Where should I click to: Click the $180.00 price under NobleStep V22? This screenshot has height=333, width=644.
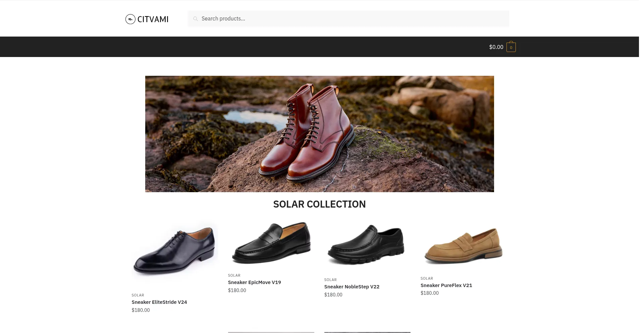pyautogui.click(x=333, y=295)
